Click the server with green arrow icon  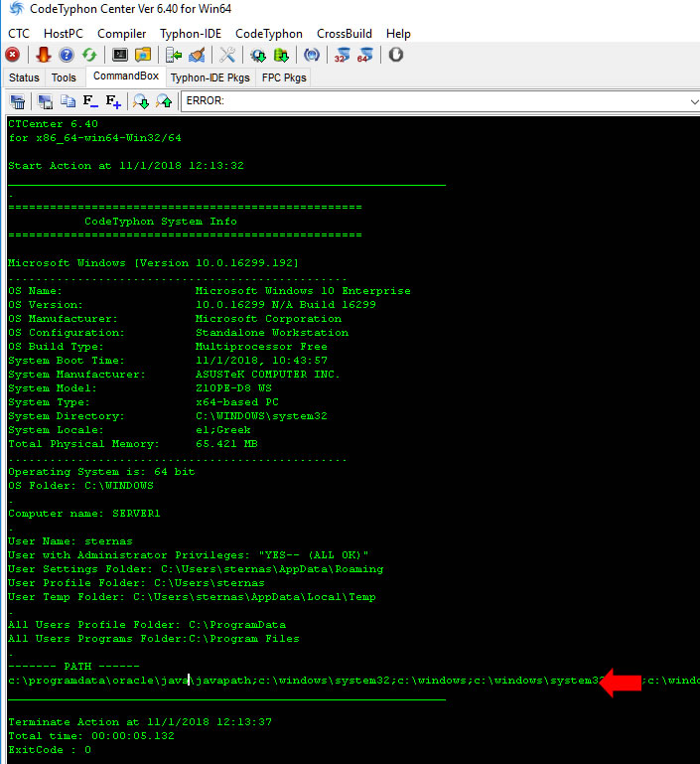click(x=174, y=55)
